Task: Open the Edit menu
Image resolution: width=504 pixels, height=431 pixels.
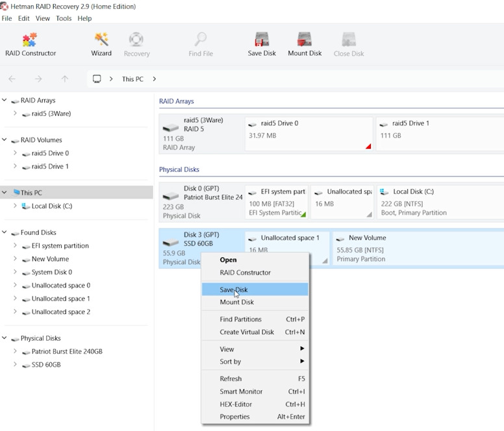Action: pos(24,18)
